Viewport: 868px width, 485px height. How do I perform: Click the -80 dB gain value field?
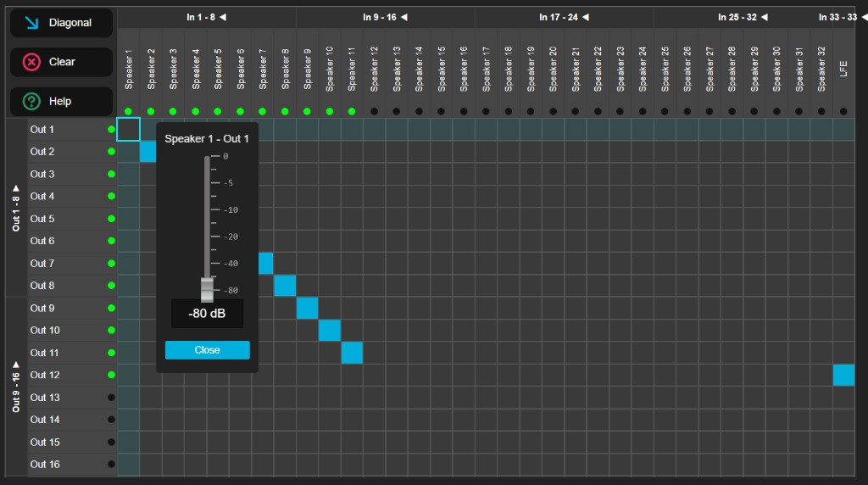(207, 314)
